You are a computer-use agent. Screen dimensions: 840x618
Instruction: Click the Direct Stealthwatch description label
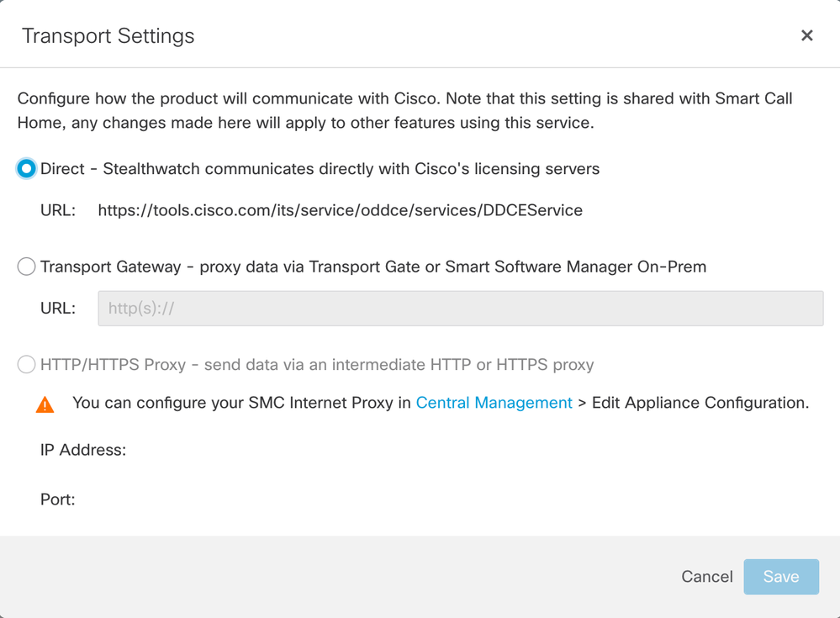pyautogui.click(x=320, y=169)
